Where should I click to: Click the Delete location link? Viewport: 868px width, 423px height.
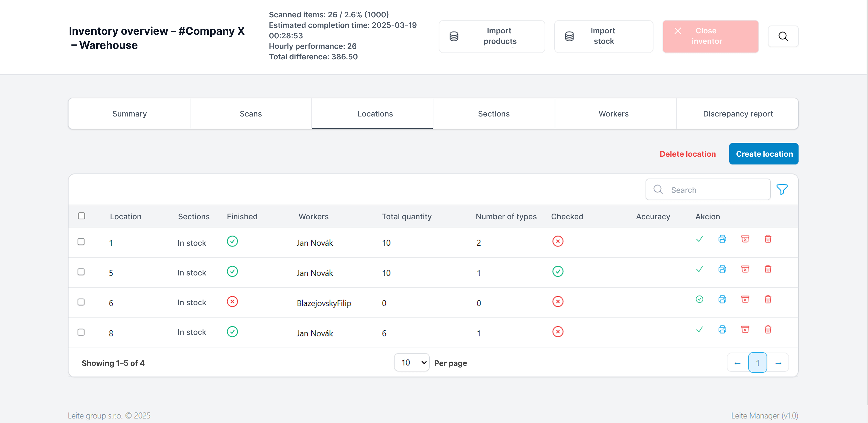(x=687, y=154)
